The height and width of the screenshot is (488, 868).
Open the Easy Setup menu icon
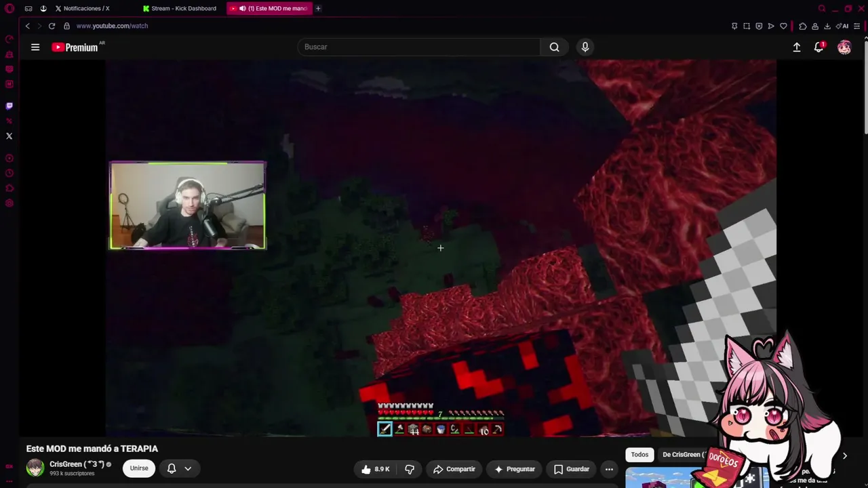(857, 26)
